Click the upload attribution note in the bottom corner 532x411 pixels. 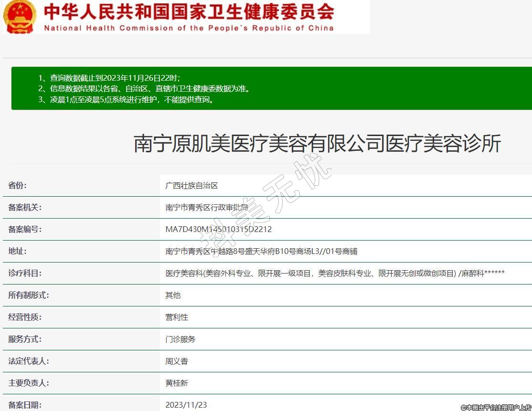pos(496,407)
